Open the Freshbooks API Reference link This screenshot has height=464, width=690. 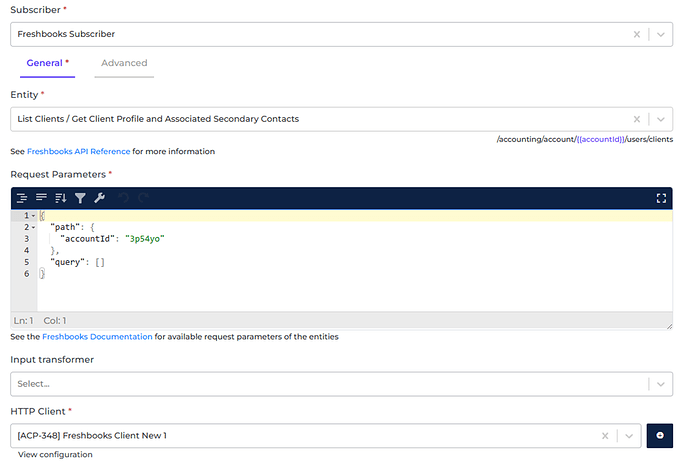click(x=78, y=151)
